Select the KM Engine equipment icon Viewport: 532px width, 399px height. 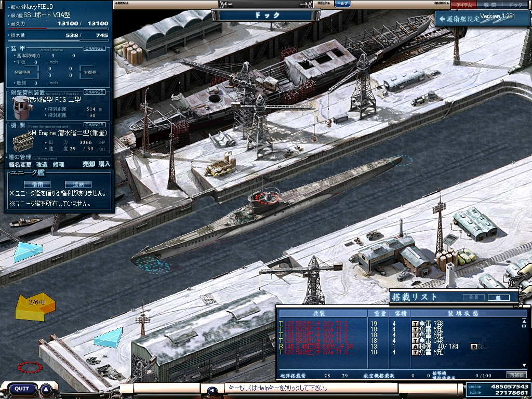click(x=23, y=142)
